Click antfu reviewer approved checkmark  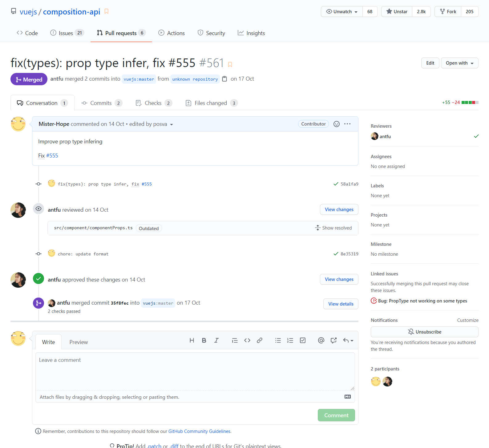click(x=476, y=136)
